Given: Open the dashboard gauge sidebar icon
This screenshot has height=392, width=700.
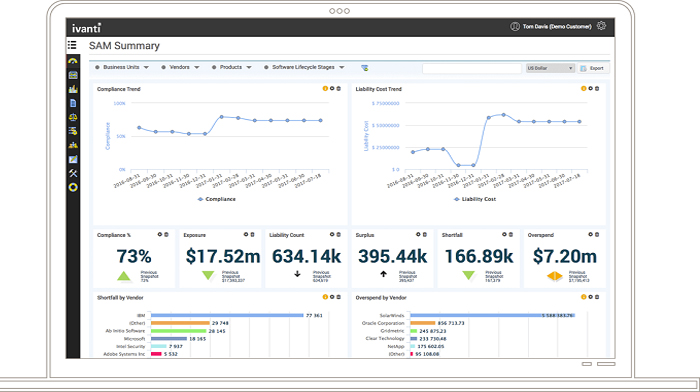Looking at the screenshot, I should point(73,61).
